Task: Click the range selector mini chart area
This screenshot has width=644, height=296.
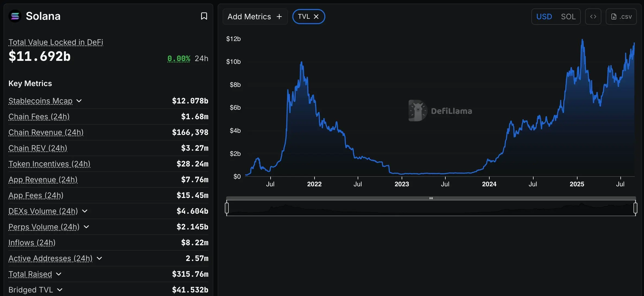Action: click(431, 208)
